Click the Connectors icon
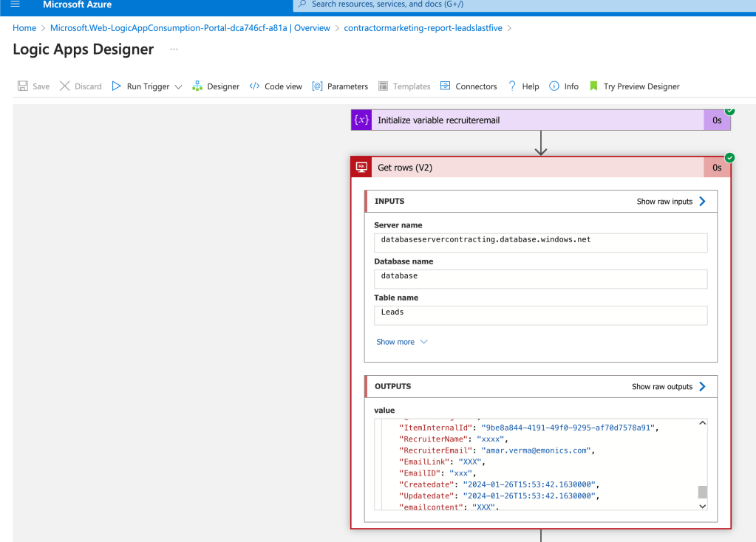Screen dimensions: 756x542 pyautogui.click(x=445, y=86)
